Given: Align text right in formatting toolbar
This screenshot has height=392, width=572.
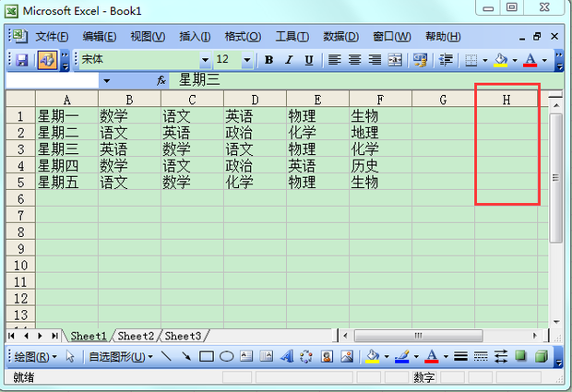Looking at the screenshot, I should pos(375,59).
